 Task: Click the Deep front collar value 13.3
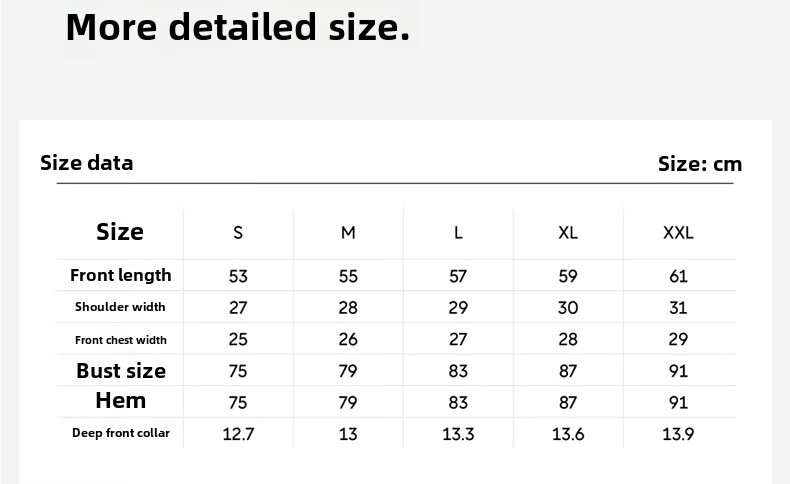tap(458, 434)
